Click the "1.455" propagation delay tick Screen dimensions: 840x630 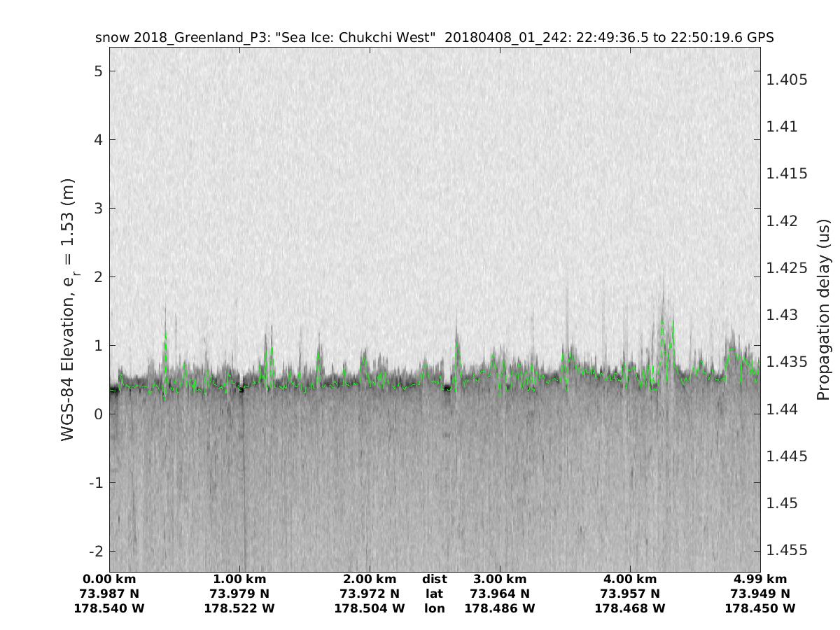pos(787,550)
